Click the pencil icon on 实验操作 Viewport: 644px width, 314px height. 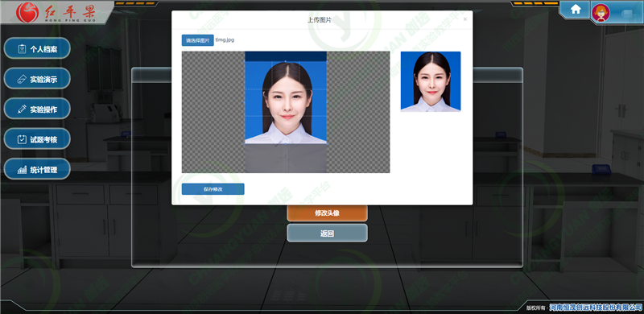22,109
